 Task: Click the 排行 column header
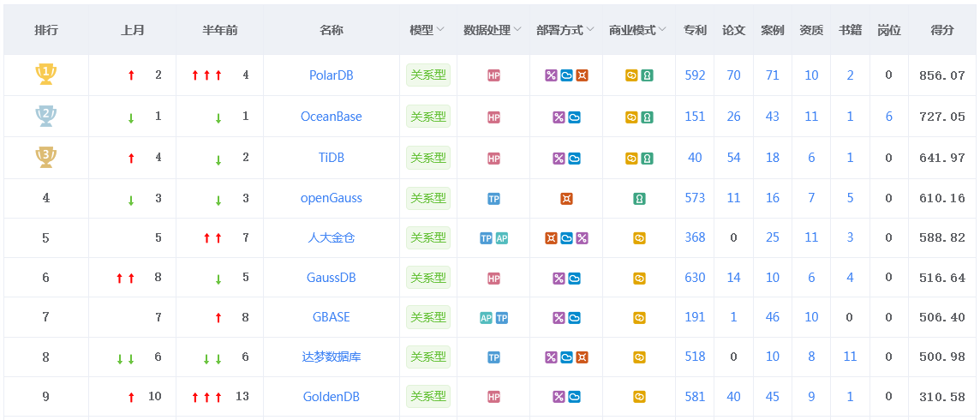[46, 30]
